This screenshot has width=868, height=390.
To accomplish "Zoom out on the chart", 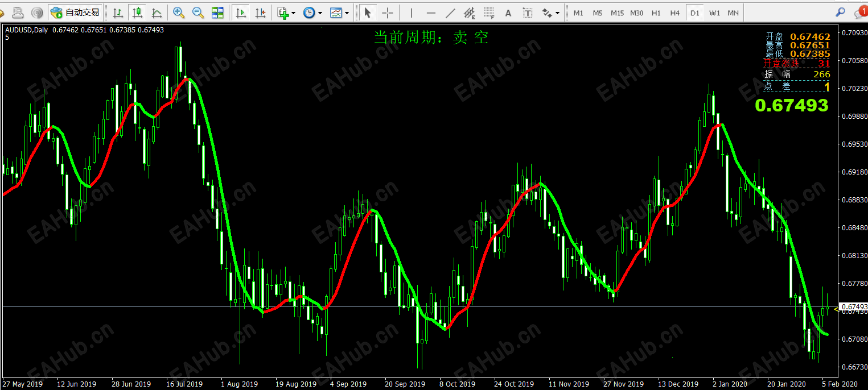I will [198, 12].
